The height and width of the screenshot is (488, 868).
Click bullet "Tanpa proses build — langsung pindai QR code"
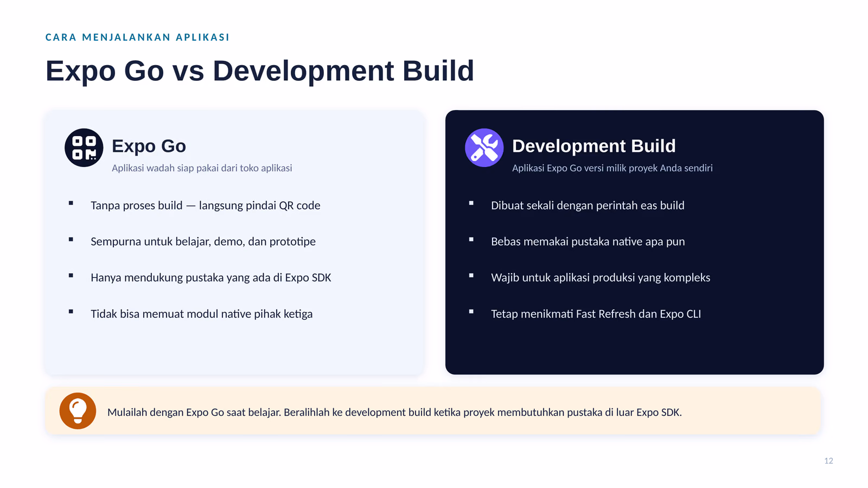pyautogui.click(x=206, y=206)
